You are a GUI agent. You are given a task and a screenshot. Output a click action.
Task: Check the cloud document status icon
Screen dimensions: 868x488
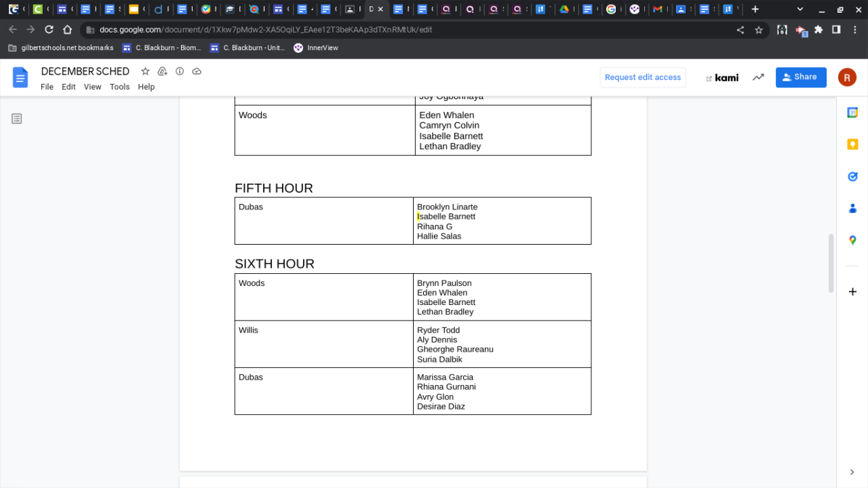(x=197, y=71)
